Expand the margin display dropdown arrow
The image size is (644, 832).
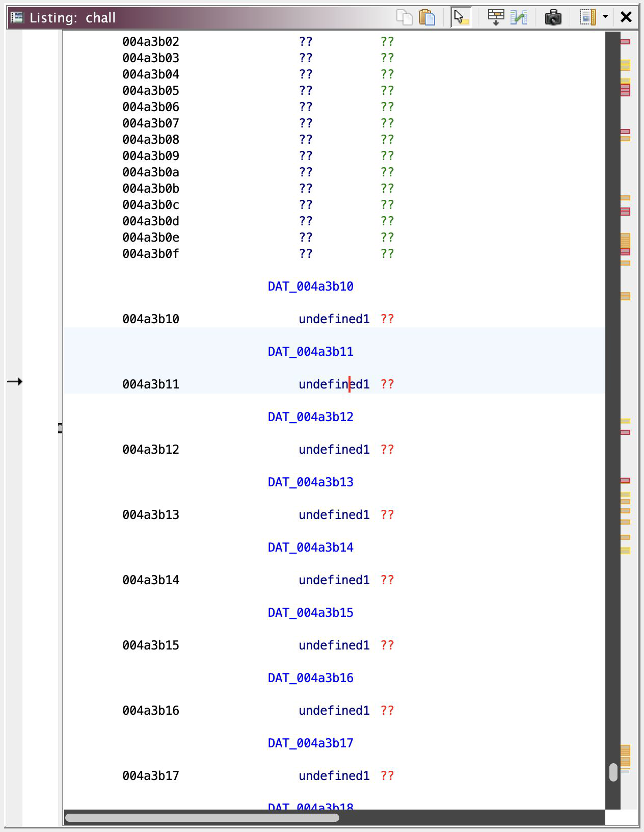(605, 17)
